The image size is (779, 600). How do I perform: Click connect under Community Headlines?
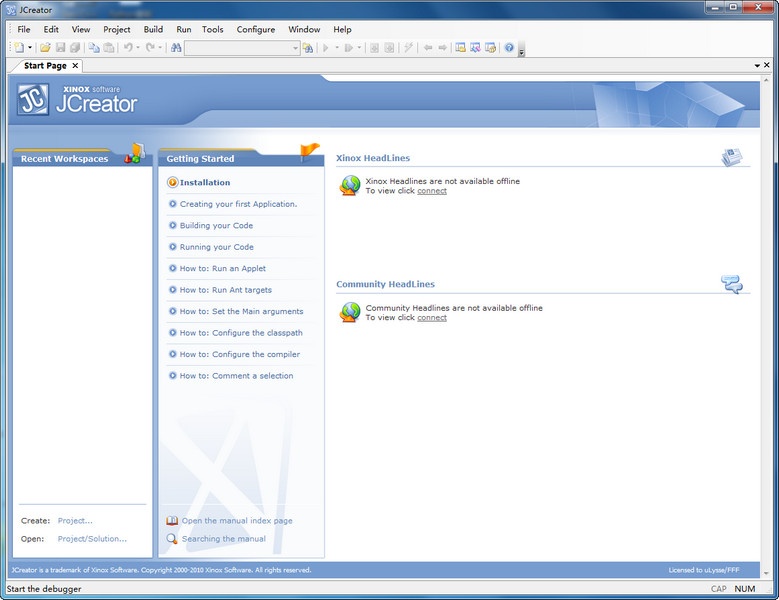tap(432, 317)
